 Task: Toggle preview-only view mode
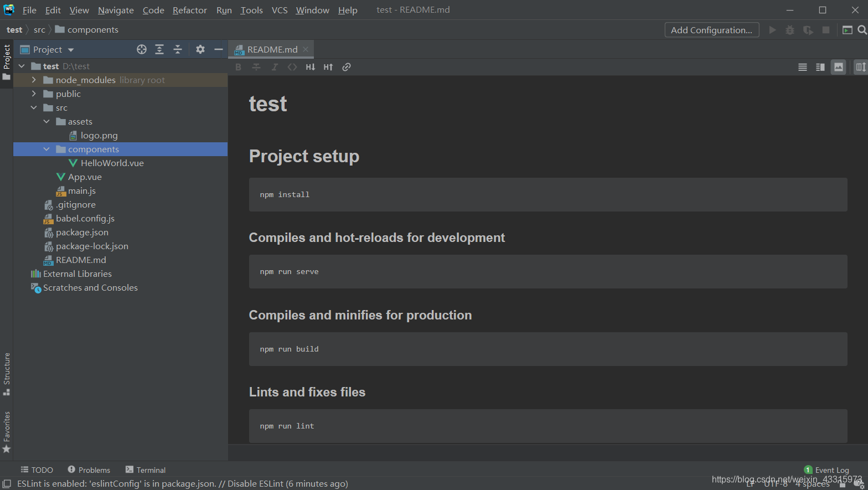point(839,67)
